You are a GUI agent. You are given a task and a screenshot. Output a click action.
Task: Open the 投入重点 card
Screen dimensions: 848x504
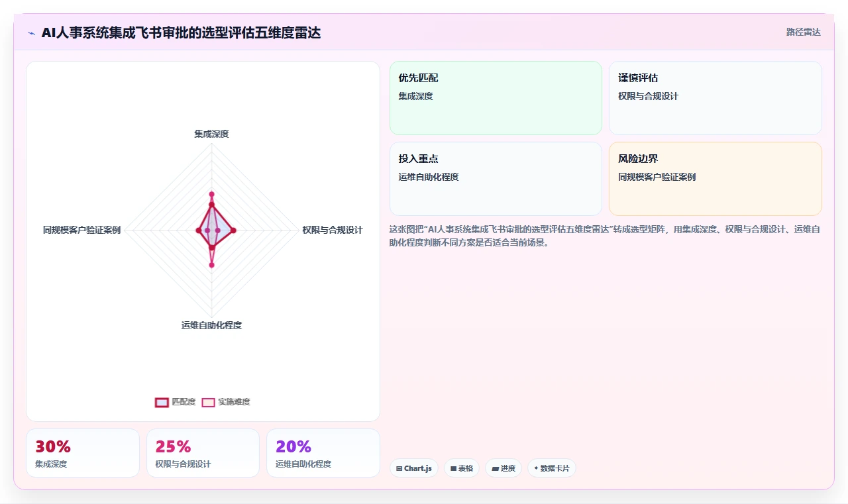pos(496,179)
